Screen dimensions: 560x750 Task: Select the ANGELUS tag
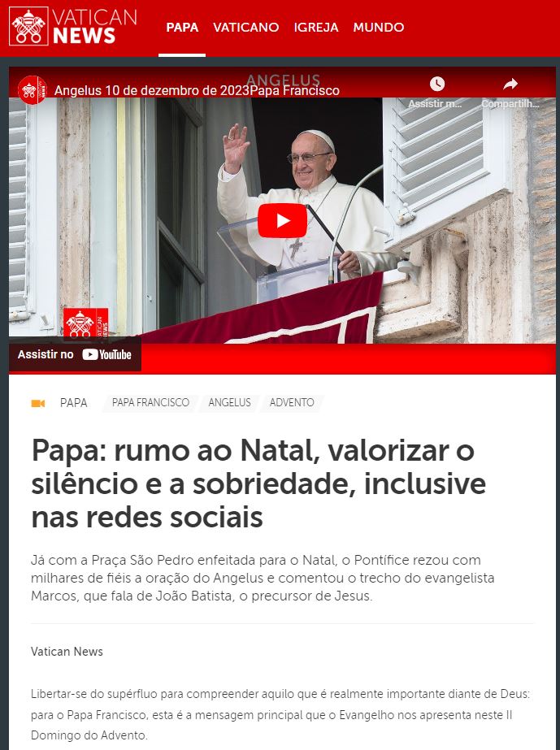click(229, 403)
